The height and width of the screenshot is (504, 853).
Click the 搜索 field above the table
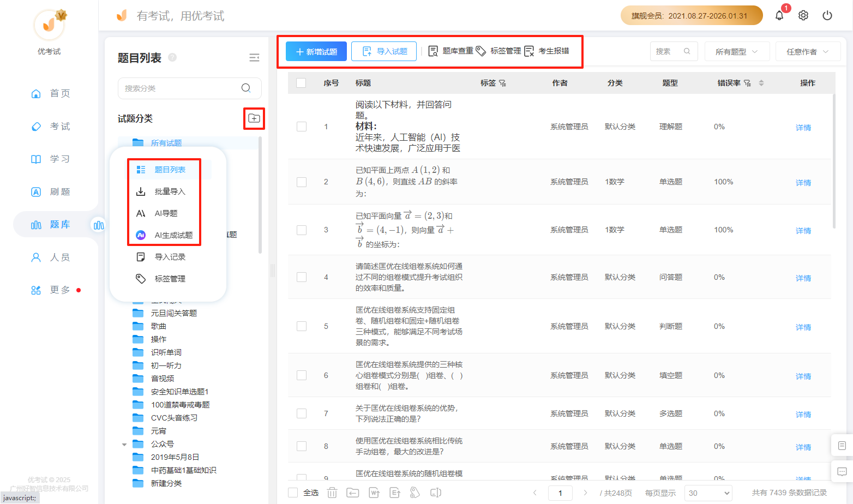674,51
